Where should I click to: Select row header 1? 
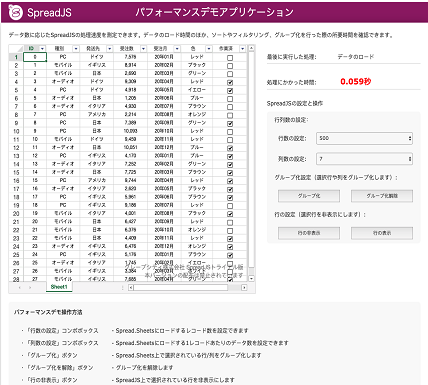coord(16,57)
